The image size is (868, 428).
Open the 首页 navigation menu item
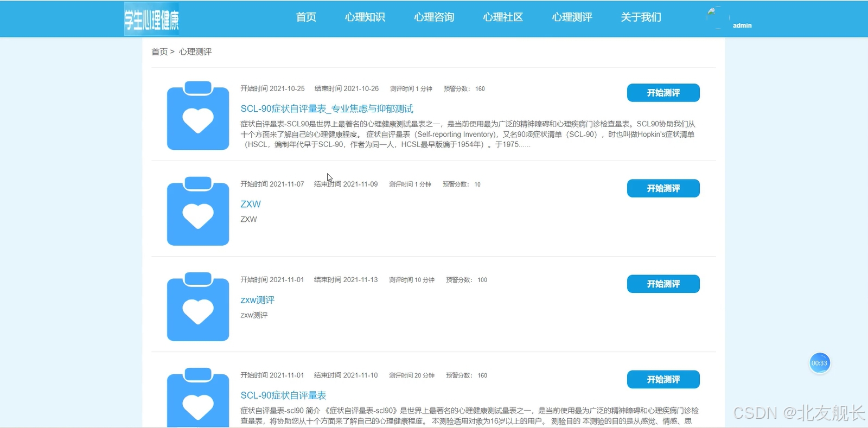tap(306, 17)
